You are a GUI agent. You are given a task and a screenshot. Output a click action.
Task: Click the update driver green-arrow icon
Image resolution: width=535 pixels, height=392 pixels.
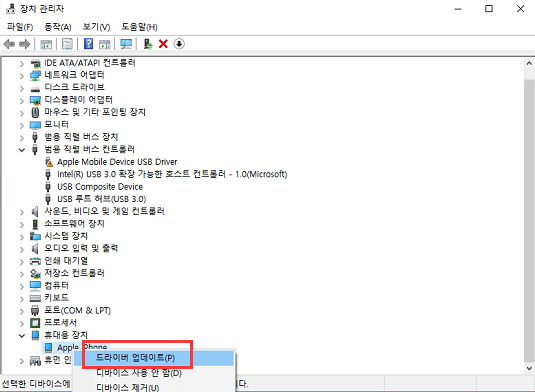pyautogui.click(x=148, y=44)
